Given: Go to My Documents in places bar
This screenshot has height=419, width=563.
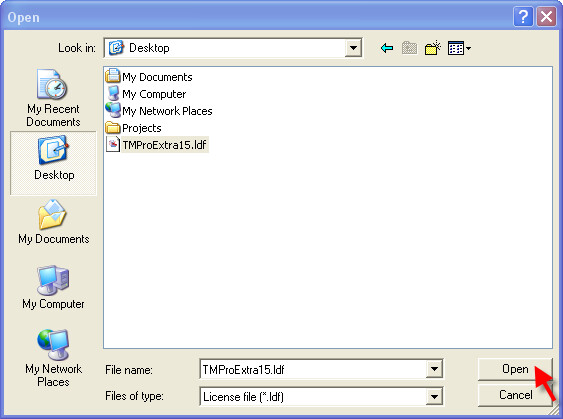Looking at the screenshot, I should tap(53, 222).
